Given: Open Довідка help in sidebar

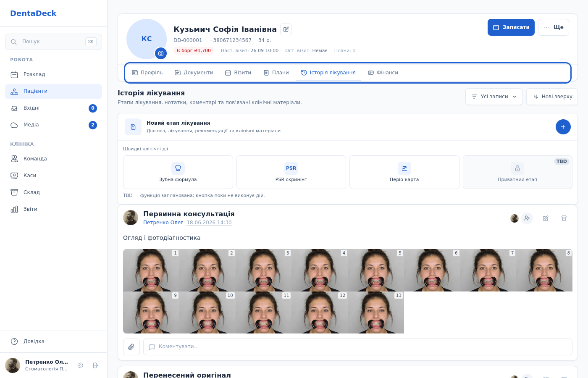Looking at the screenshot, I should point(54,341).
